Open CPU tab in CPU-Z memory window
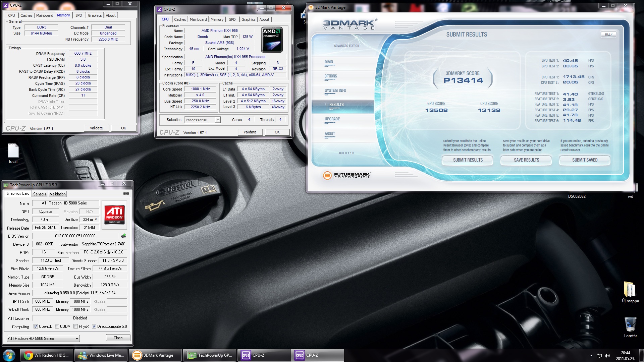The height and width of the screenshot is (362, 644). (x=12, y=15)
